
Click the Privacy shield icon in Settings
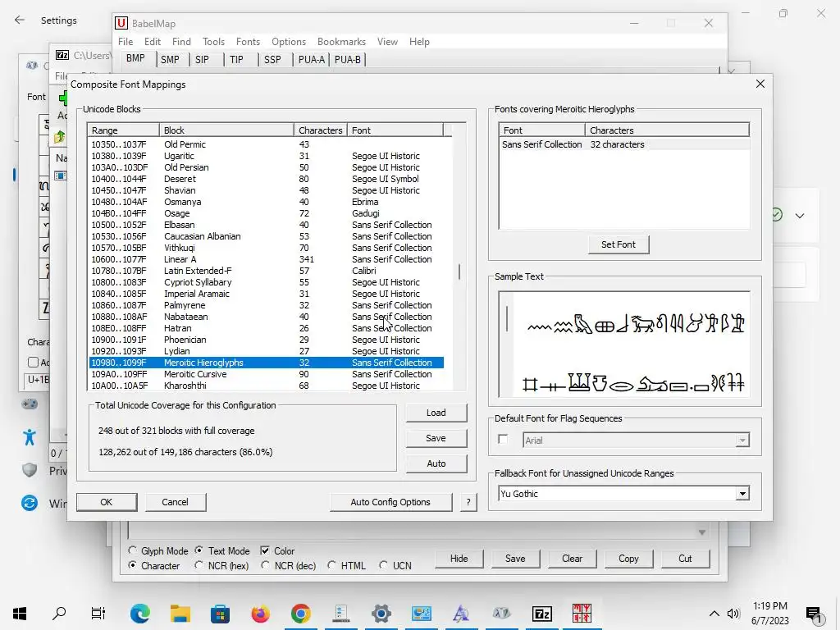(30, 470)
